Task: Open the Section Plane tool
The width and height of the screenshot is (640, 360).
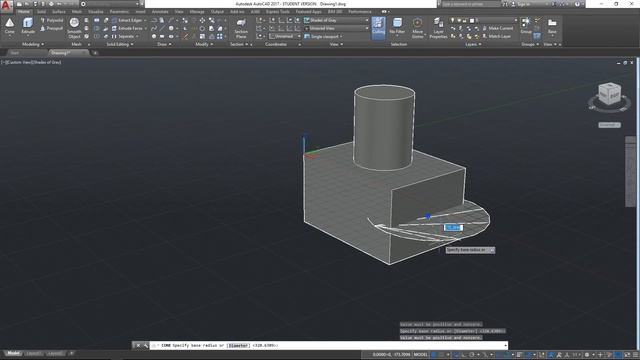Action: tap(241, 28)
